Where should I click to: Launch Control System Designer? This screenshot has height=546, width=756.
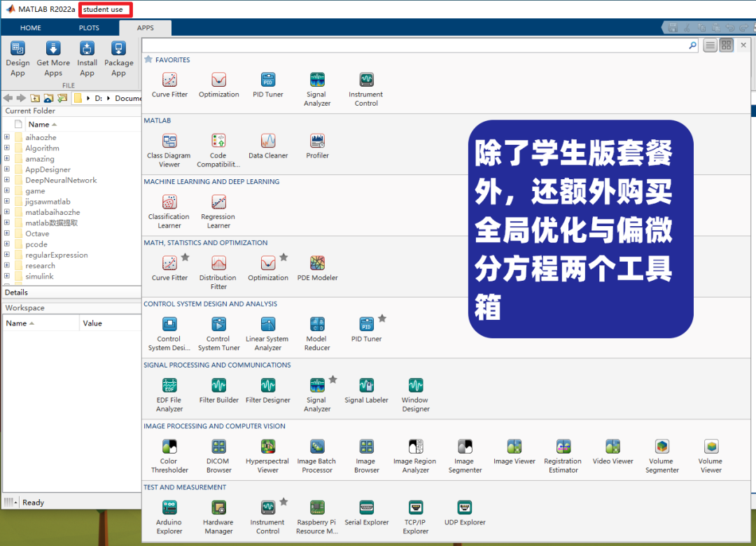(x=169, y=324)
